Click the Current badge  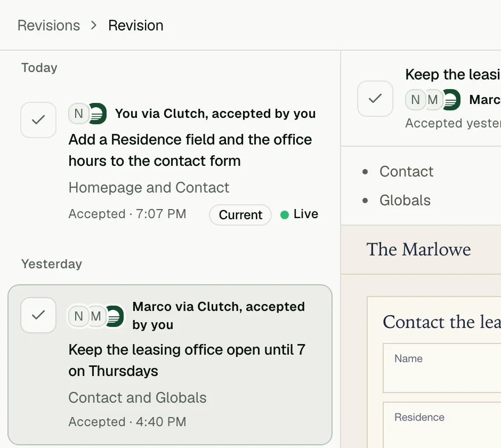click(x=240, y=215)
